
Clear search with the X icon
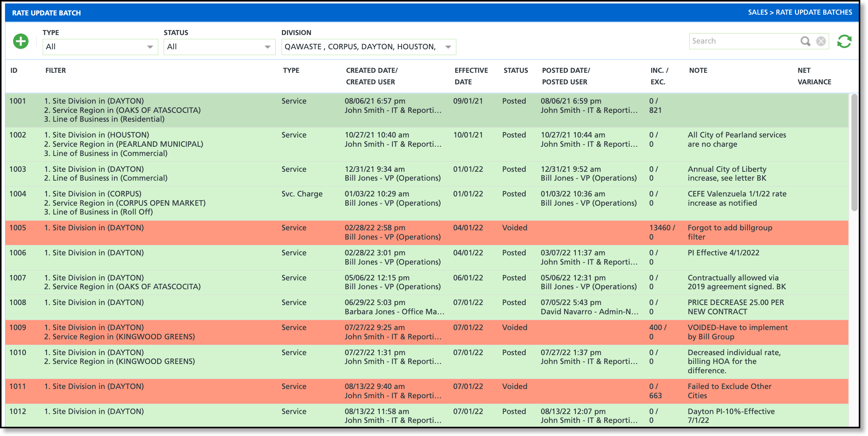821,41
